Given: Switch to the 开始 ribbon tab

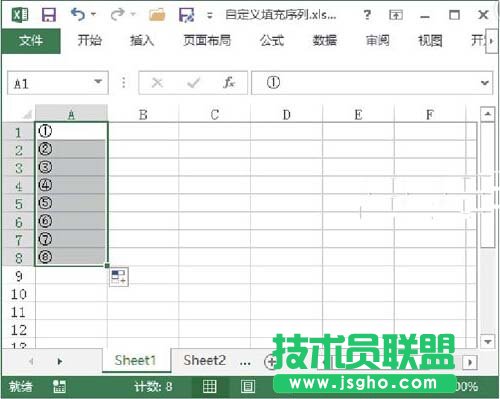Looking at the screenshot, I should [90, 40].
